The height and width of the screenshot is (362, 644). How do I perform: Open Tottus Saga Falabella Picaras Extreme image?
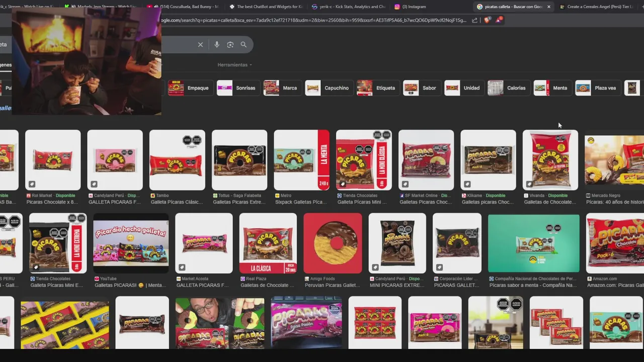coord(239,160)
